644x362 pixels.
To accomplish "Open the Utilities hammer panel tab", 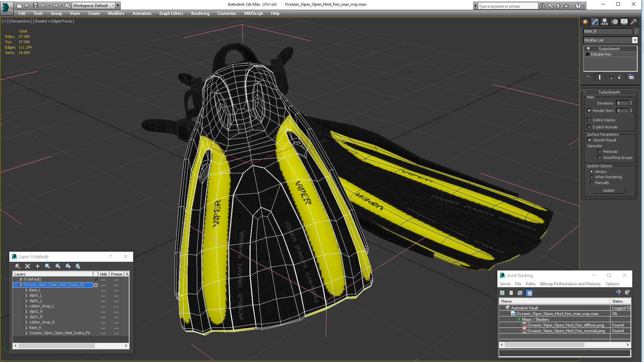I will [x=634, y=22].
